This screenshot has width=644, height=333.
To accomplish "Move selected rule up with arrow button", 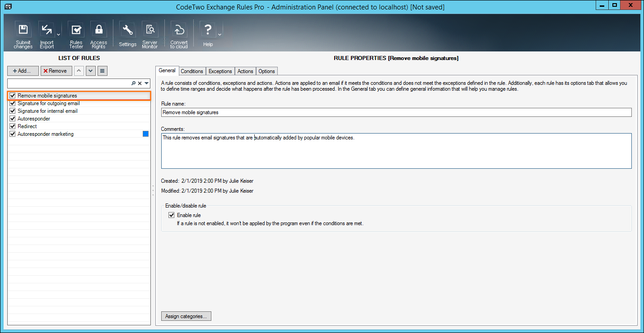I will click(x=79, y=71).
